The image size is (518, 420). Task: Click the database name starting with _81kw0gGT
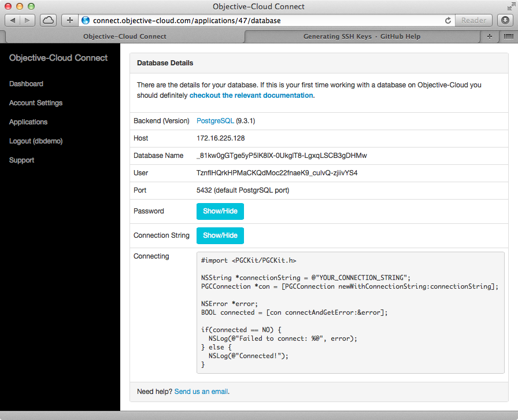[282, 156]
